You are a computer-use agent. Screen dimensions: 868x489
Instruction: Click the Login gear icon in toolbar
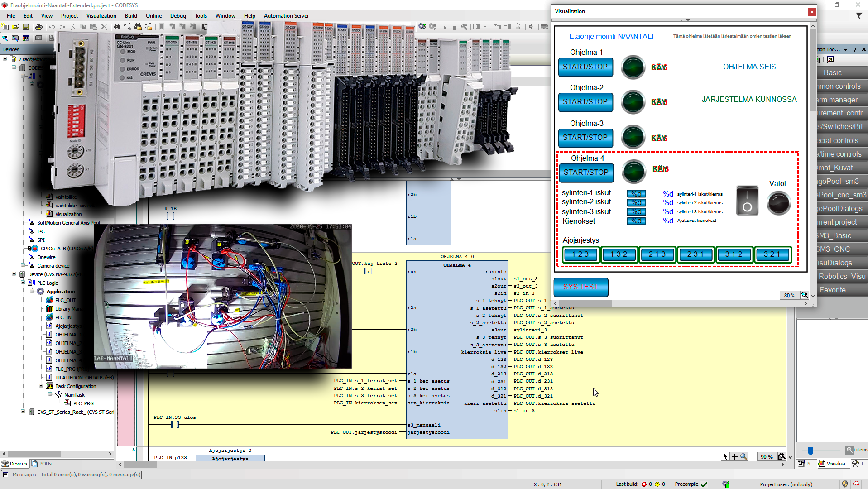[422, 27]
